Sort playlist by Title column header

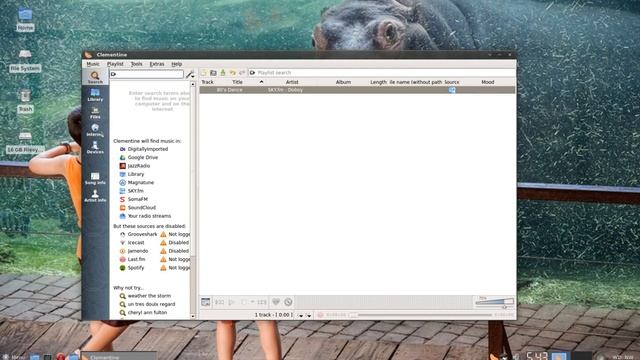238,82
